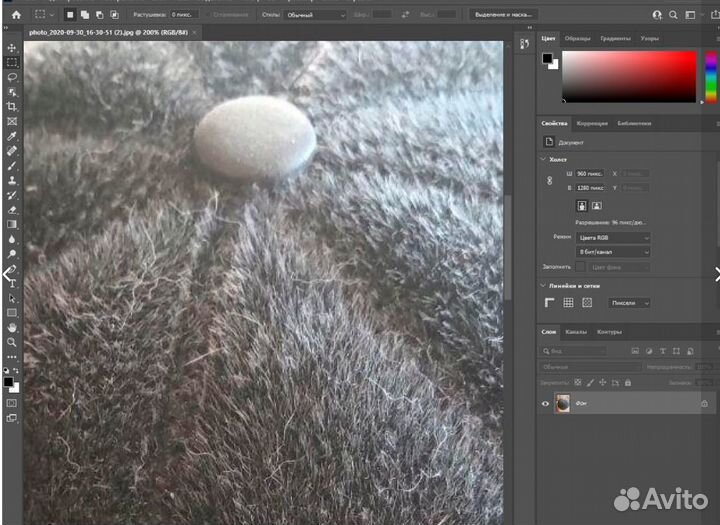This screenshot has height=525, width=720.
Task: Open the three-dot extra tools menu
Action: pos(12,356)
